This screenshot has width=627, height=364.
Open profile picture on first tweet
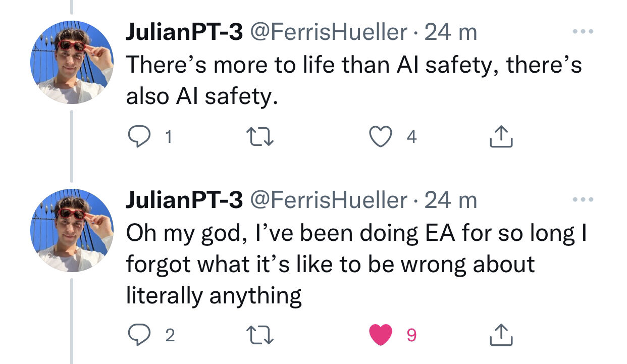(x=72, y=63)
